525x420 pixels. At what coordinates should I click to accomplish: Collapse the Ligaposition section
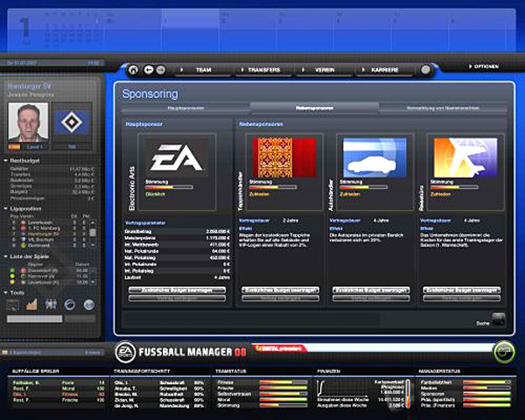tap(6, 208)
